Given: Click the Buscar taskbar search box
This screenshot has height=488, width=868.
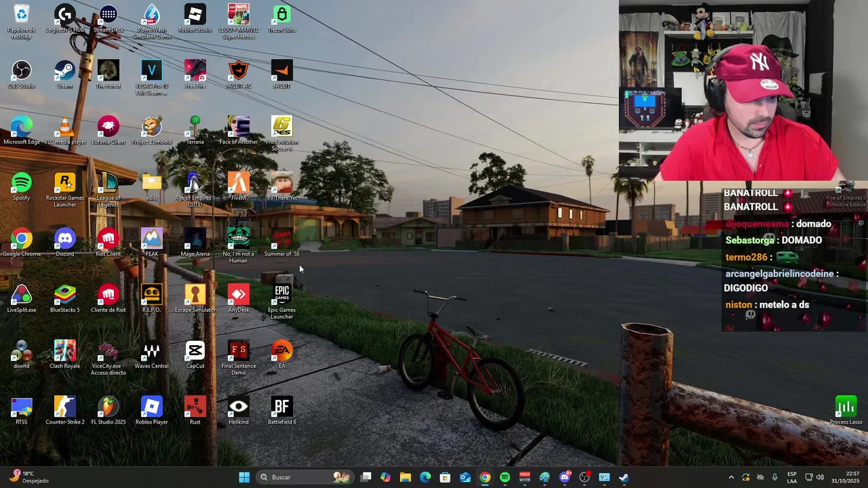Looking at the screenshot, I should coord(305,477).
